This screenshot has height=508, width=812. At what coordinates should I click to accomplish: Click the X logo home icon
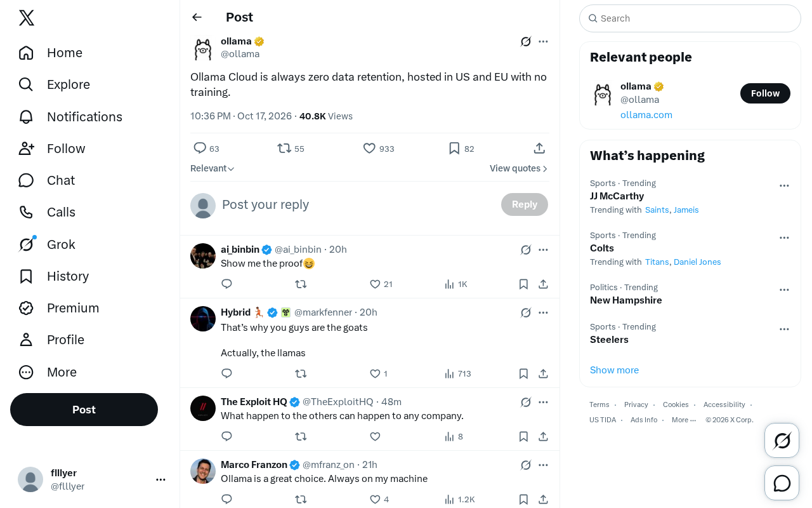pos(27,18)
